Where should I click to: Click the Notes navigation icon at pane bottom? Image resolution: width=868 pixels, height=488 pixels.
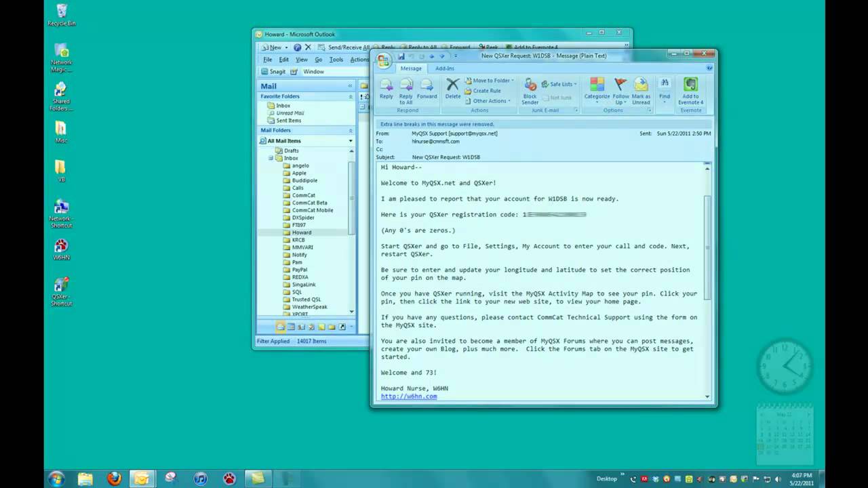click(321, 327)
